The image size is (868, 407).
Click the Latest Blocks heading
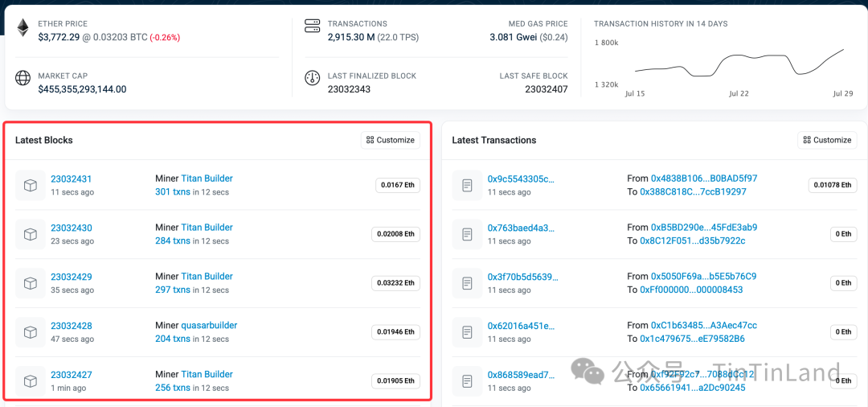pos(43,140)
